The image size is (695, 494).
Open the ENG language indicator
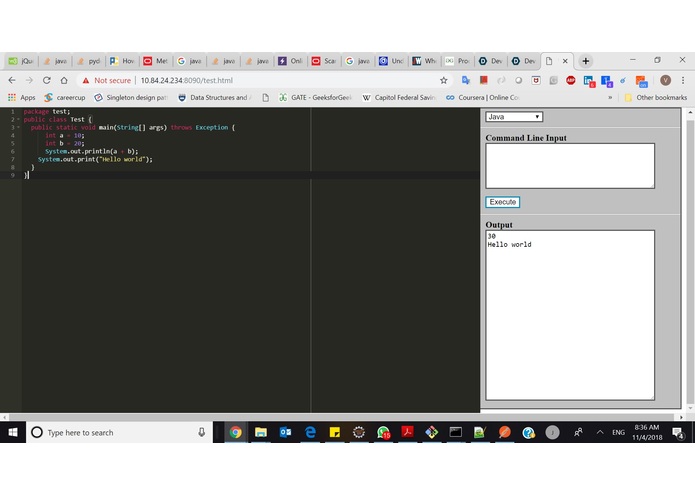point(618,432)
